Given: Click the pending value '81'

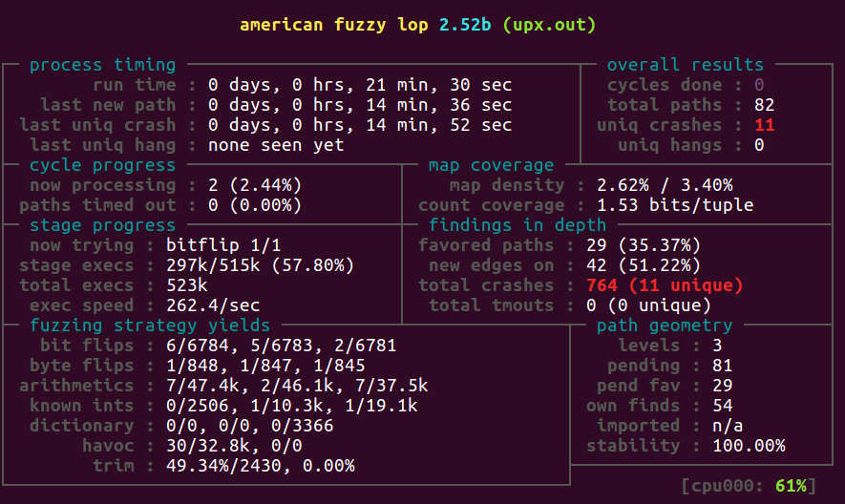Looking at the screenshot, I should [722, 366].
